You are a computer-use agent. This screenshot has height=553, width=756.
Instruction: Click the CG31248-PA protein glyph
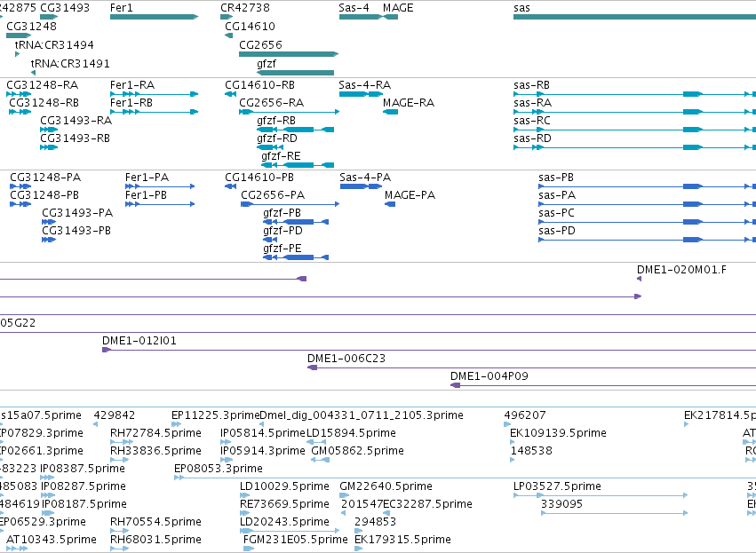click(20, 186)
